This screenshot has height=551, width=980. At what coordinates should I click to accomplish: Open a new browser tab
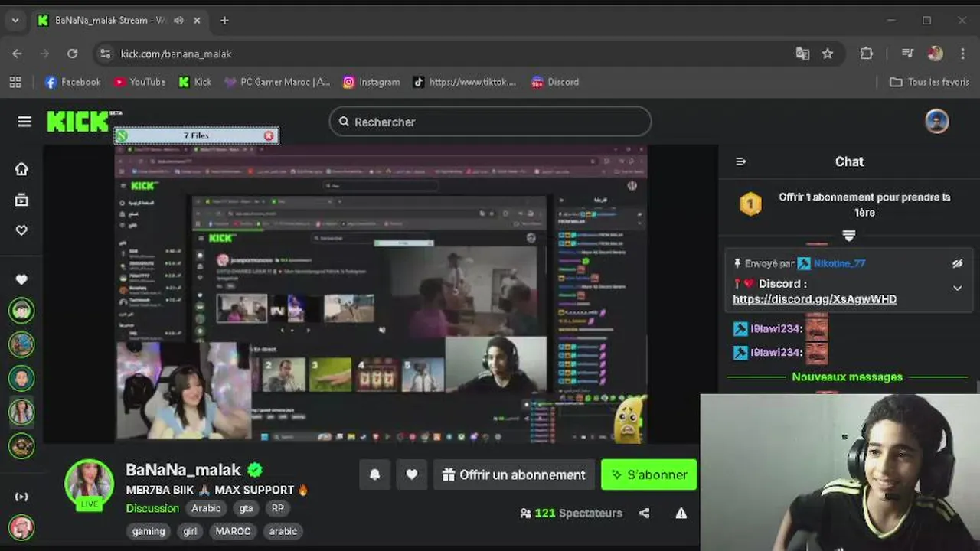point(224,21)
